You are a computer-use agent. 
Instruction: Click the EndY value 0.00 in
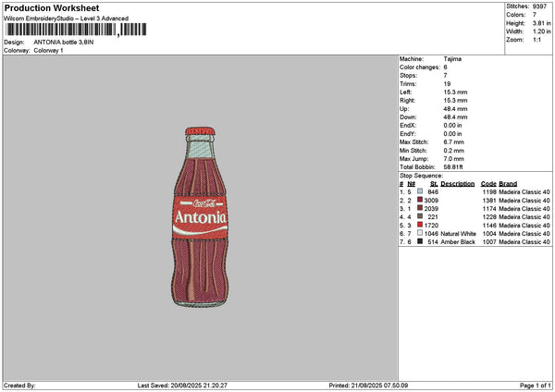point(452,134)
